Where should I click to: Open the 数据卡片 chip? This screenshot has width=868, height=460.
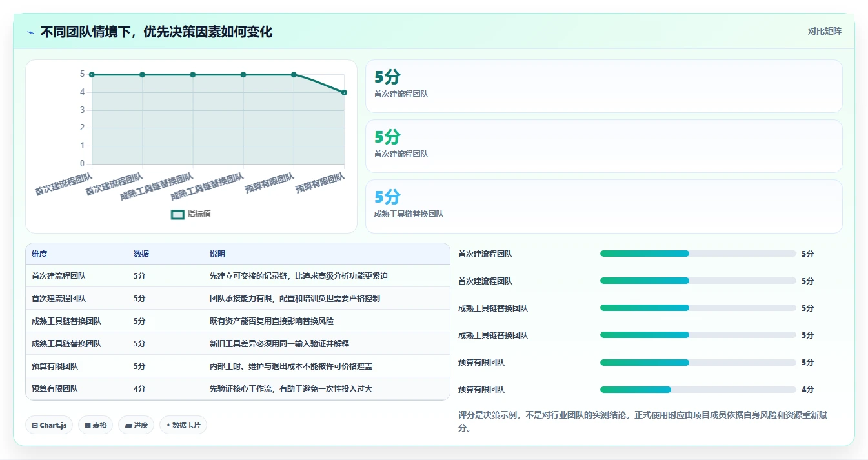(183, 425)
